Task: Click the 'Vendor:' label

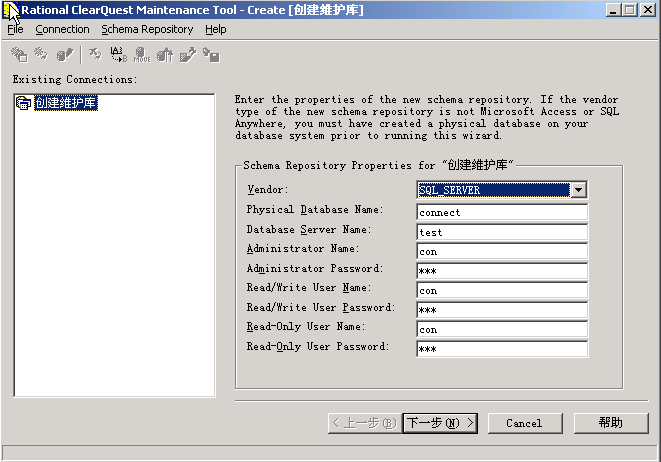Action: [268, 190]
